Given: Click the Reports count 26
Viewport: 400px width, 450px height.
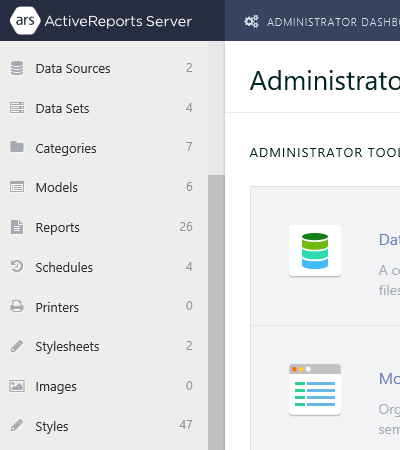Looking at the screenshot, I should coord(186,227).
